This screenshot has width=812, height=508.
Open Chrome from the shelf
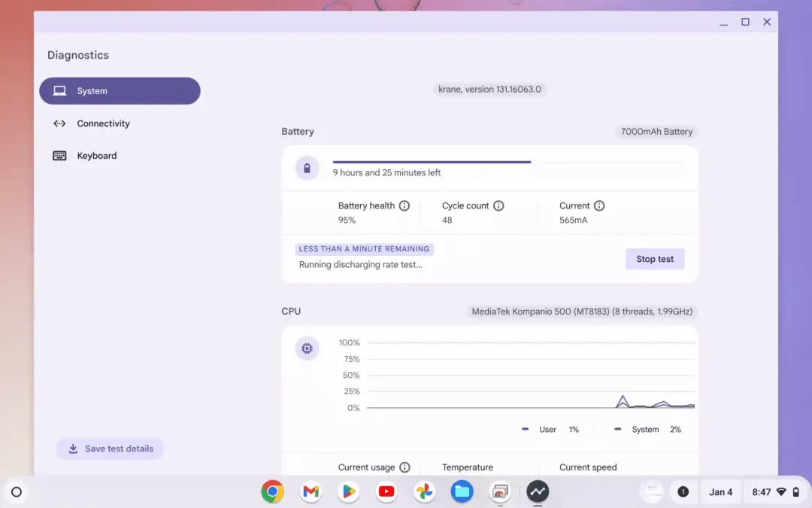272,491
